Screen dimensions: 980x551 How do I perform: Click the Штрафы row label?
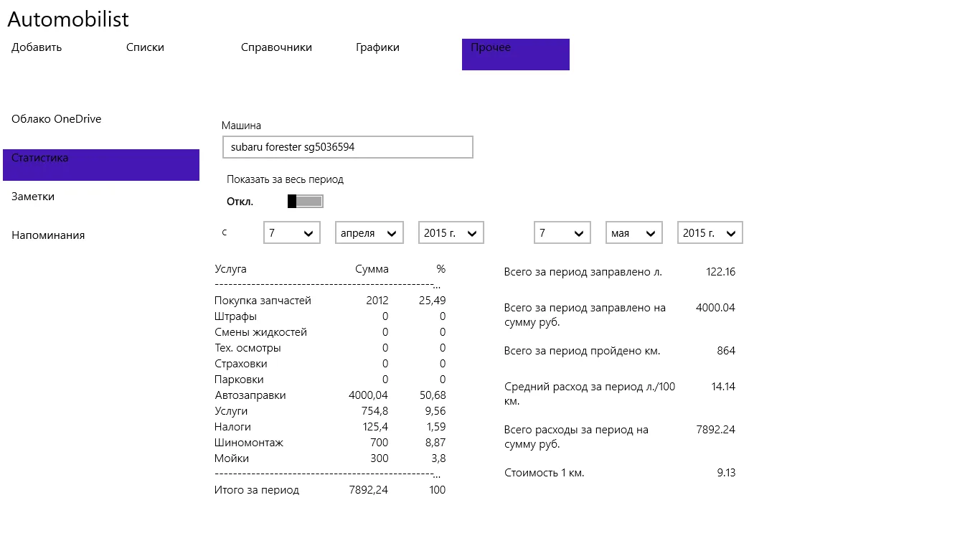tap(235, 316)
